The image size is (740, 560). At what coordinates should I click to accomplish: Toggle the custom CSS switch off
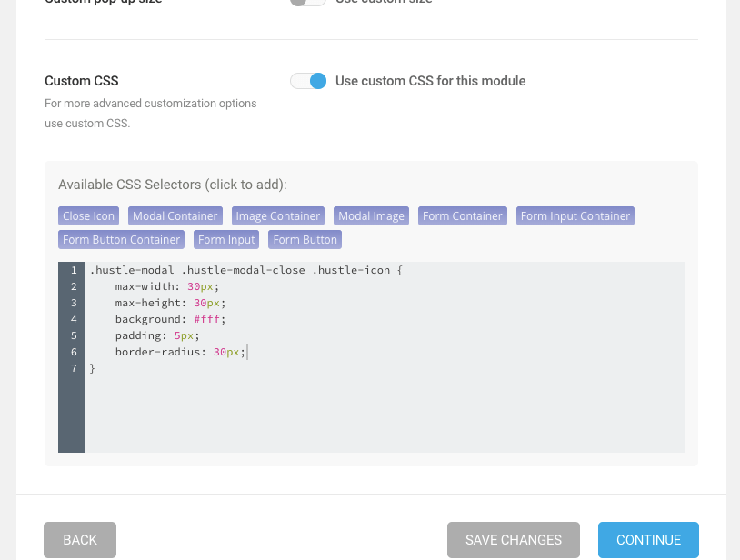click(x=308, y=81)
